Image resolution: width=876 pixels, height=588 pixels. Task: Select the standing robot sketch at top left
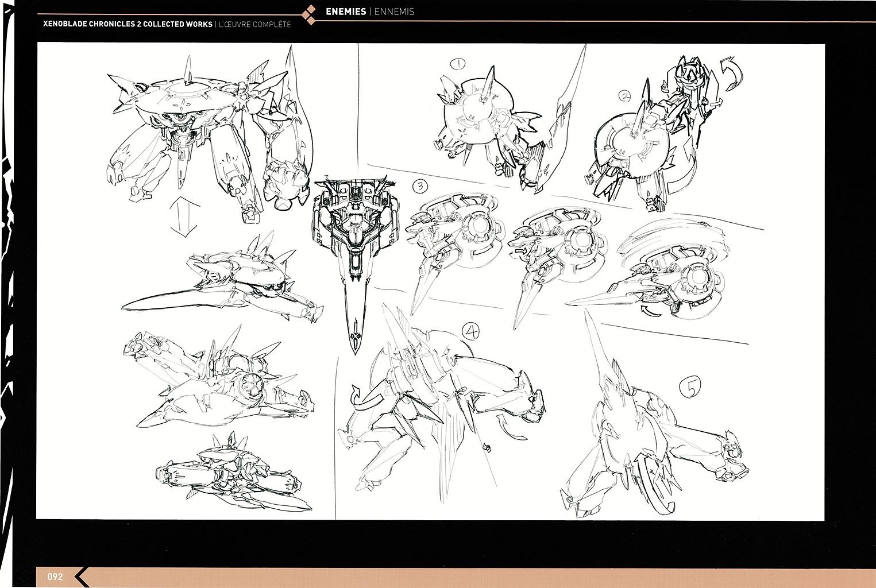click(x=195, y=132)
